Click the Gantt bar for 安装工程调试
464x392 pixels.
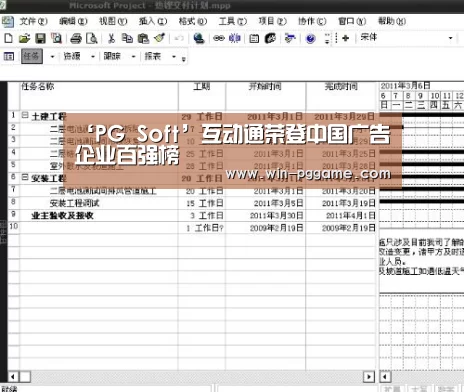[422, 201]
